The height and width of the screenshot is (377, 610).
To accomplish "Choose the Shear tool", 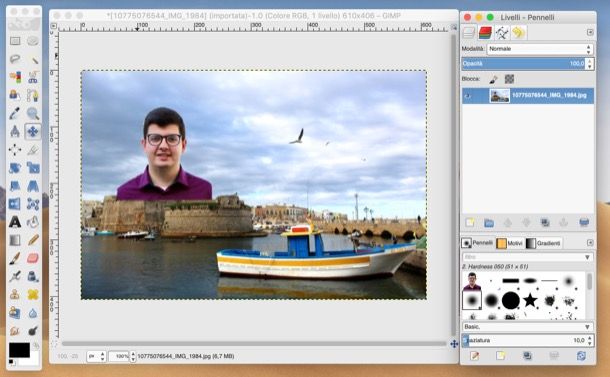I will pos(15,186).
